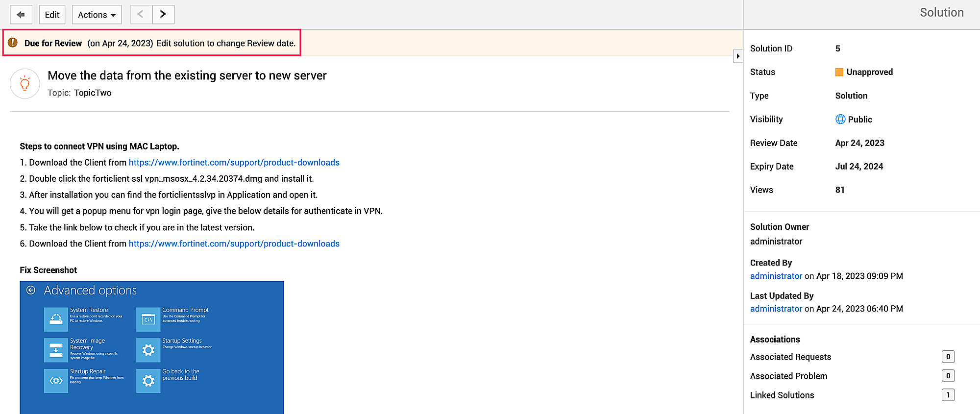
Task: Open the Linked Solutions count badge
Action: coord(948,395)
